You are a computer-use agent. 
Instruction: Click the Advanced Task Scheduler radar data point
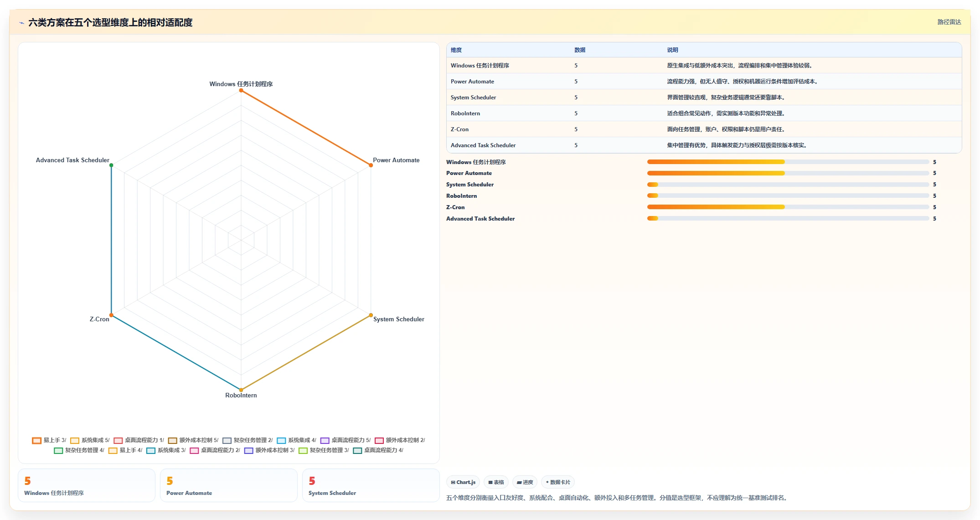pos(111,165)
